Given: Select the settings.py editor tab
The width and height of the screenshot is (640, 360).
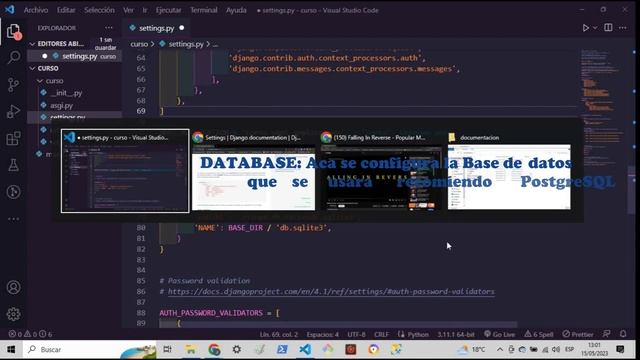Looking at the screenshot, I should [156, 28].
